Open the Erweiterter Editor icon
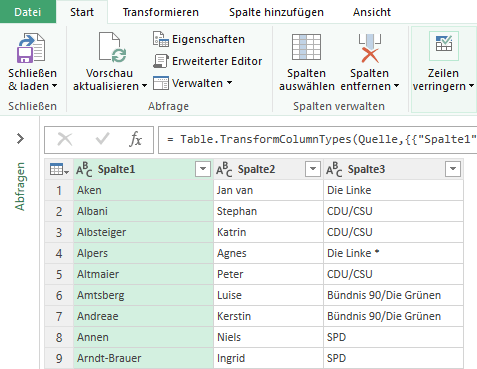This screenshot has height=369, width=477. pyautogui.click(x=161, y=61)
